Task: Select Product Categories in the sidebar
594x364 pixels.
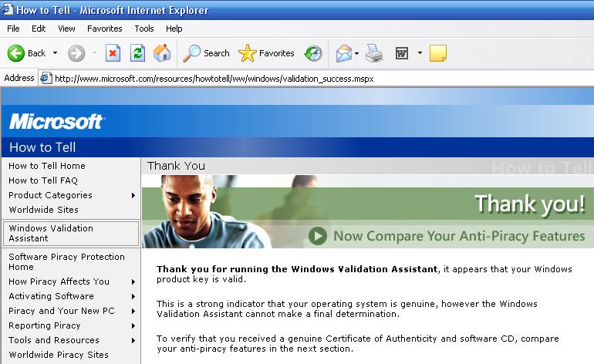Action: 50,195
